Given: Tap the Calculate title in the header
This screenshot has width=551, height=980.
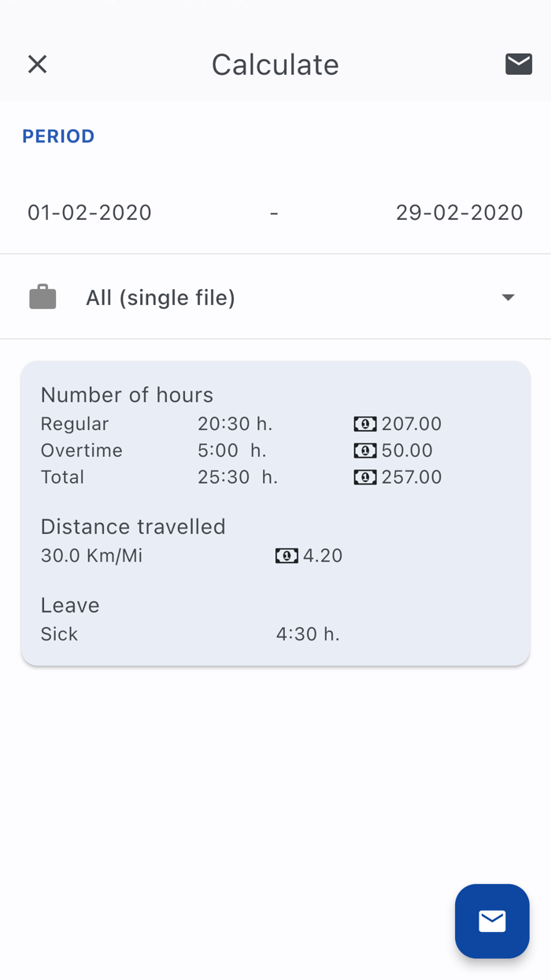Looking at the screenshot, I should (x=275, y=65).
